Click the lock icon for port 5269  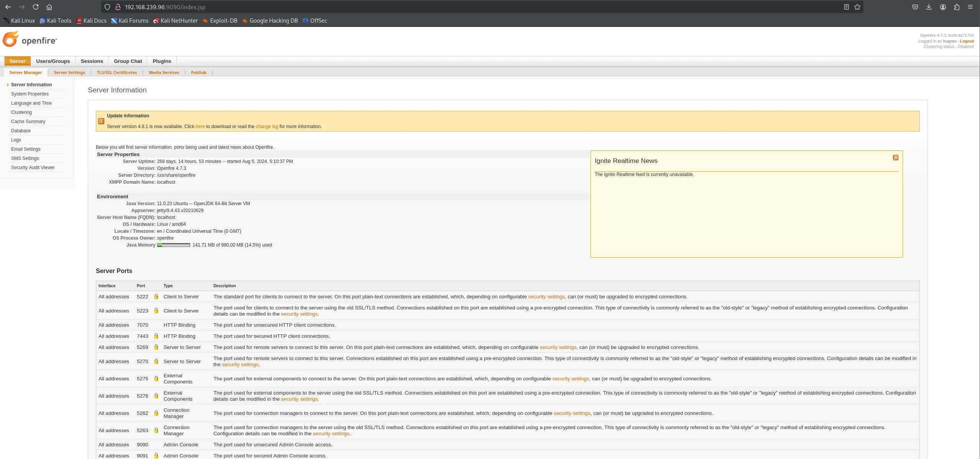[156, 347]
